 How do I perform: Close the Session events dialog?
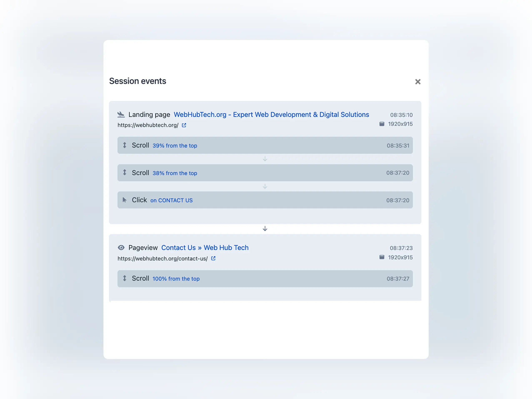click(x=418, y=82)
